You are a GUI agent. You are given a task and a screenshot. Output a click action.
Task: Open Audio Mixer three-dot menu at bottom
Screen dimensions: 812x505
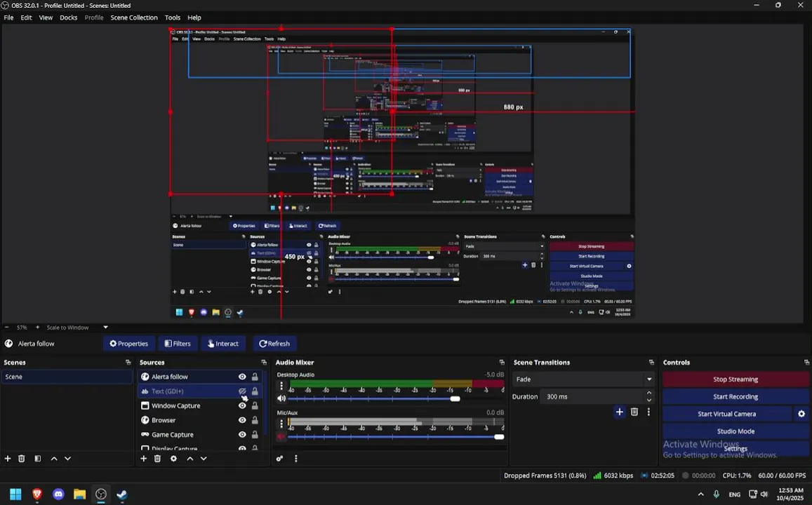(295, 459)
